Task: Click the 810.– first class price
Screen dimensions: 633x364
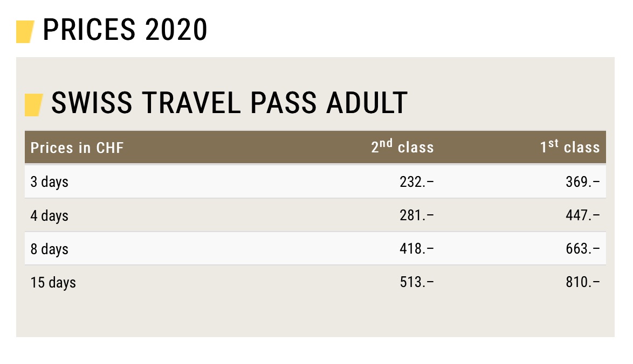Action: point(583,282)
